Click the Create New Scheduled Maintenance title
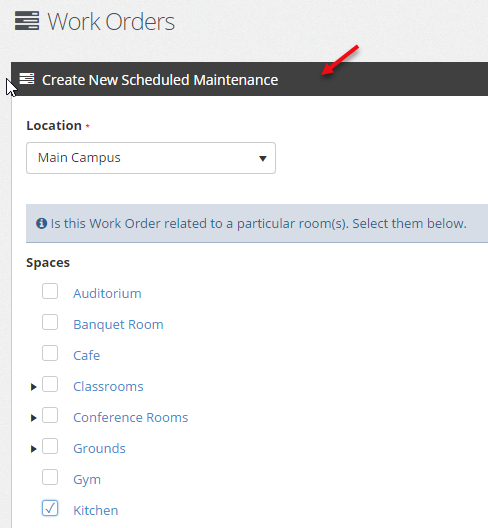The width and height of the screenshot is (488, 528). click(160, 80)
